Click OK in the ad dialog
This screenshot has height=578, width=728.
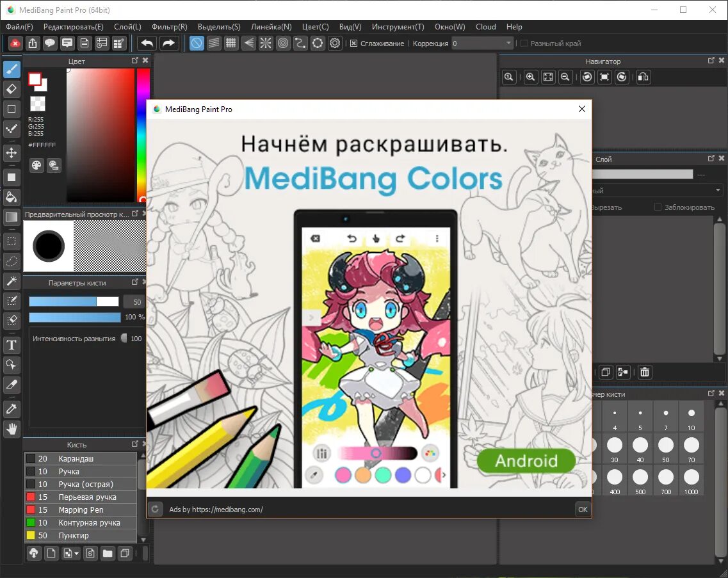(583, 510)
